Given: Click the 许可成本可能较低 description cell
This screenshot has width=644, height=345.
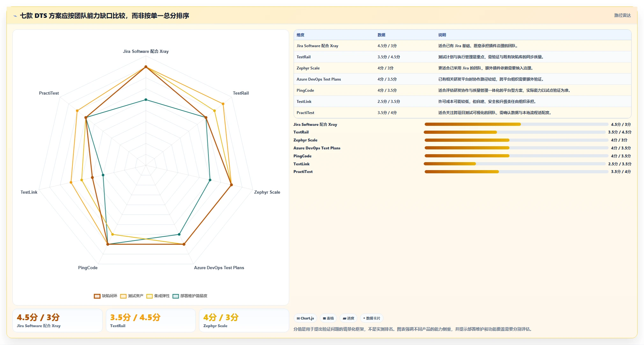Looking at the screenshot, I should 533,102.
